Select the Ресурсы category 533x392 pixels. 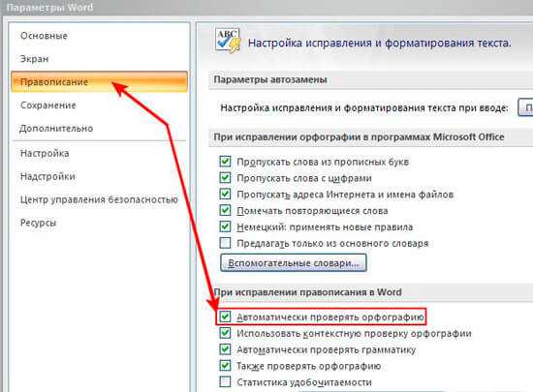[38, 223]
